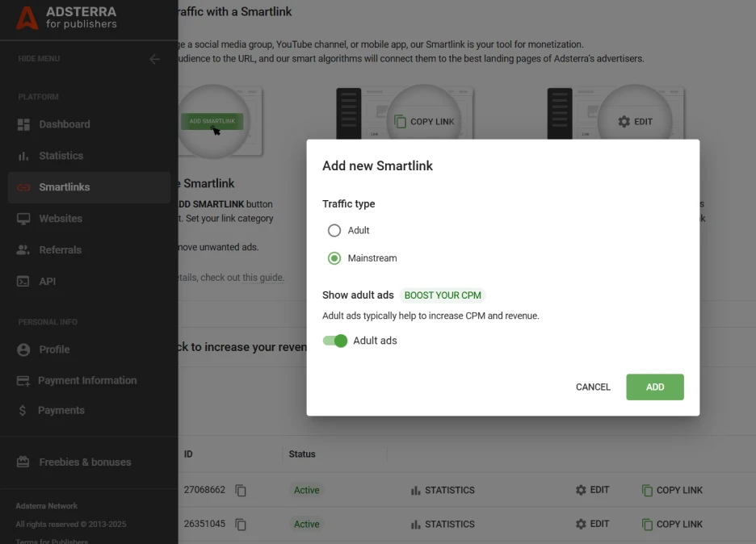Click ID number 26351045
The height and width of the screenshot is (544, 756).
pos(204,524)
